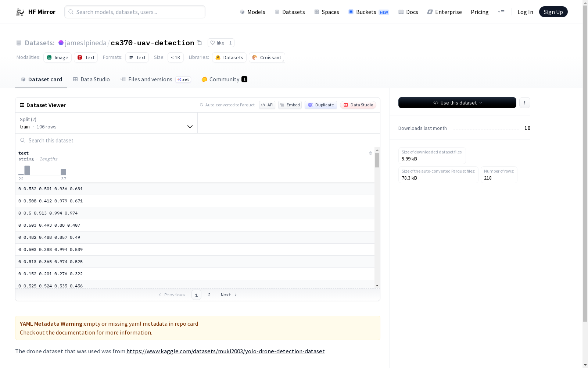588x368 pixels.
Task: Go to page 2 of the dataset
Action: coord(209,295)
